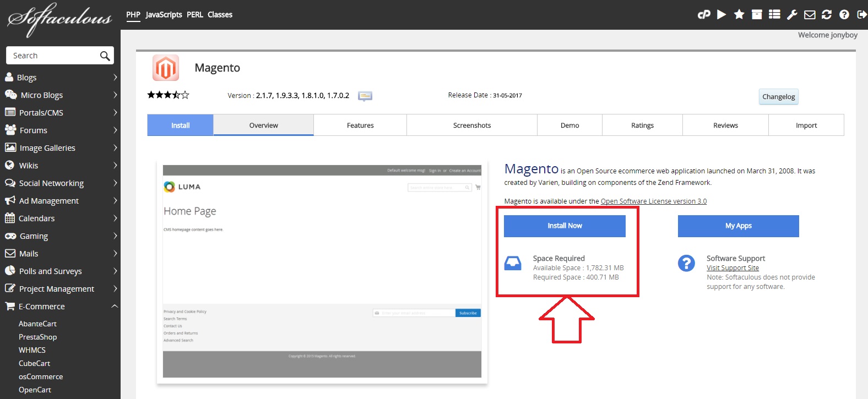The image size is (868, 399).
Task: Click the Wikis globe icon
Action: (x=9, y=165)
